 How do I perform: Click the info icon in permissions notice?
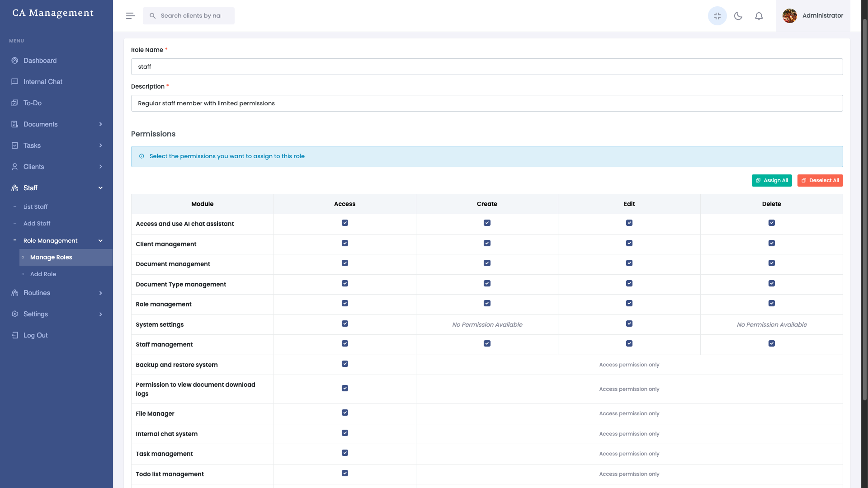(x=142, y=156)
